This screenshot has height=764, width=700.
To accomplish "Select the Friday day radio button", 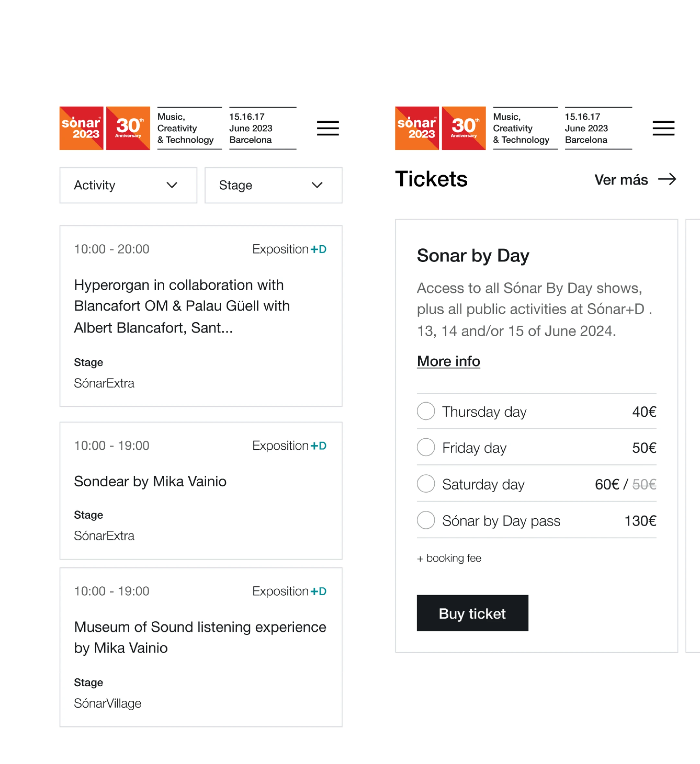I will 426,447.
